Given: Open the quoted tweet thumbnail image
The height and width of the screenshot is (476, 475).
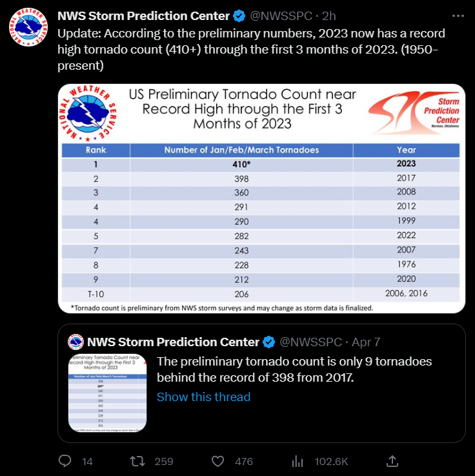Looking at the screenshot, I should (107, 392).
